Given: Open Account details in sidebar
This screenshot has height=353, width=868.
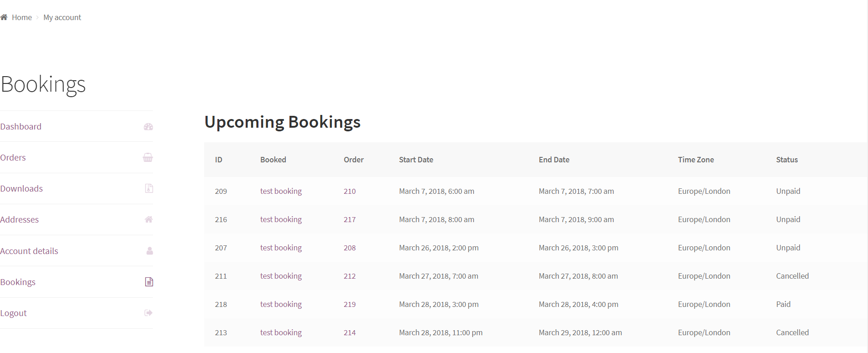Looking at the screenshot, I should click(x=29, y=251).
